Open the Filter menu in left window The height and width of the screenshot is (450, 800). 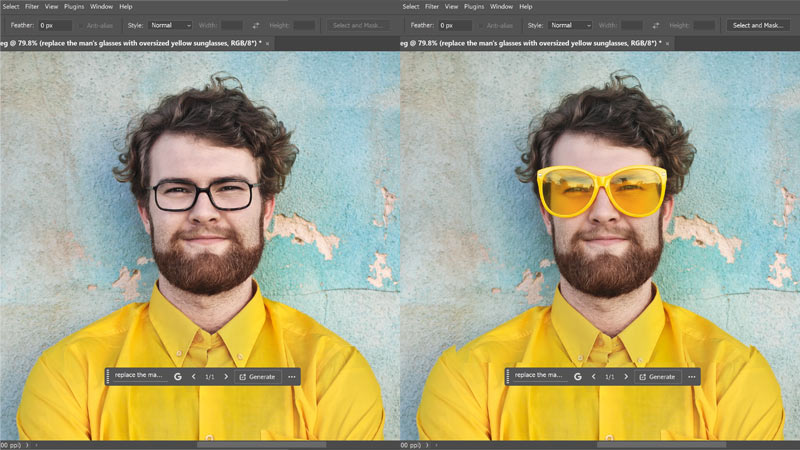point(32,7)
